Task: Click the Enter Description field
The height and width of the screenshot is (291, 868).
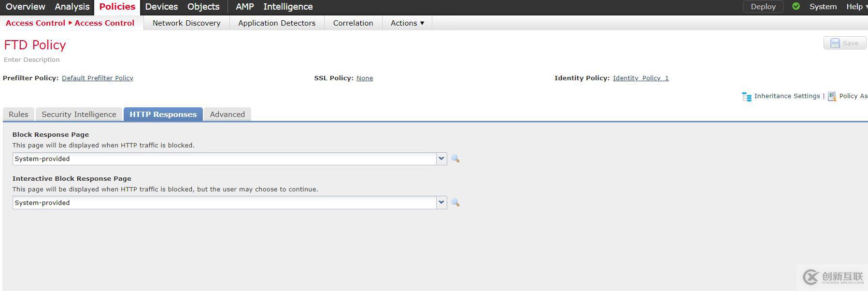Action: [x=32, y=59]
